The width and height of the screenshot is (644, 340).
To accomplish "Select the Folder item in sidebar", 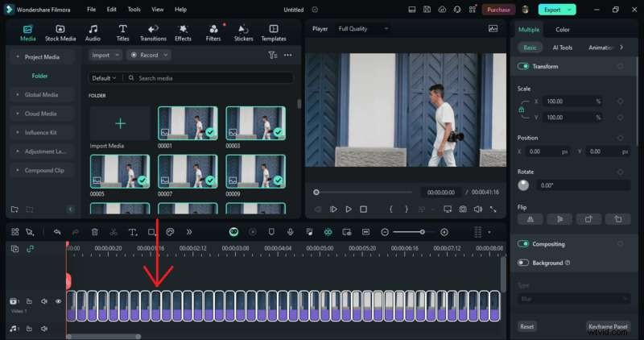I will point(39,76).
